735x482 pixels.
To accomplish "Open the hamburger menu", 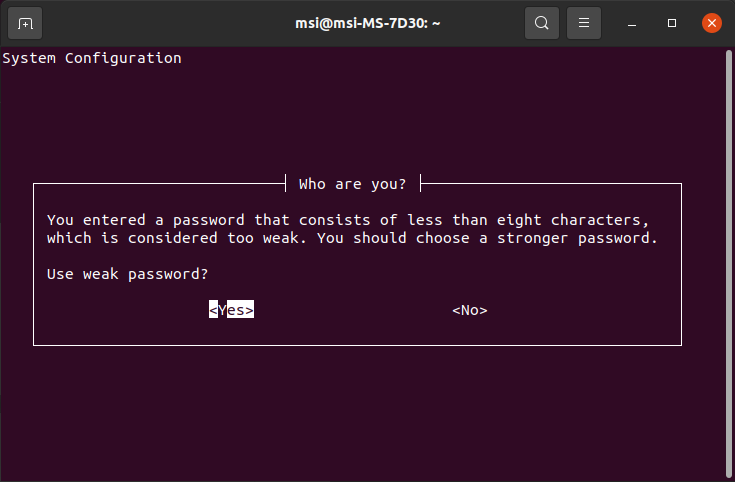I will 584,23.
